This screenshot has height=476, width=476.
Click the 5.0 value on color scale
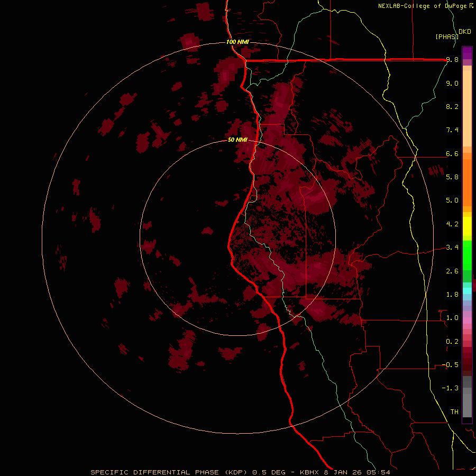452,200
